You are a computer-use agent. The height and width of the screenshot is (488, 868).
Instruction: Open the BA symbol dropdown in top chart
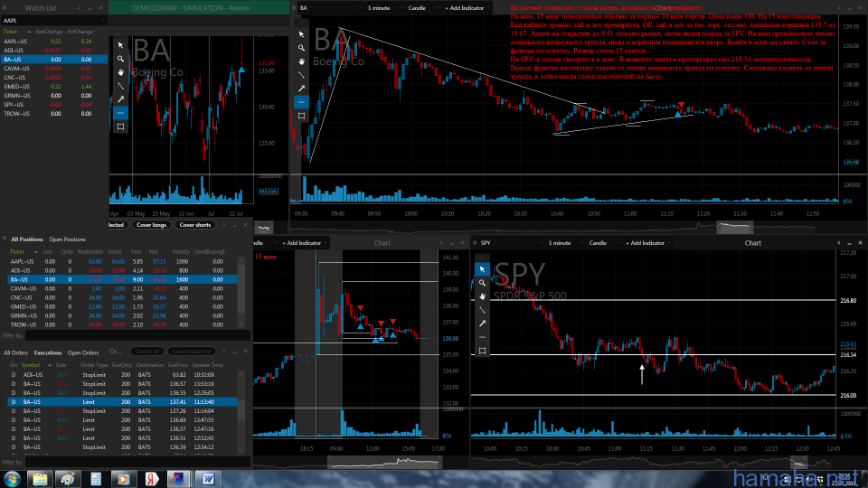[x=330, y=8]
